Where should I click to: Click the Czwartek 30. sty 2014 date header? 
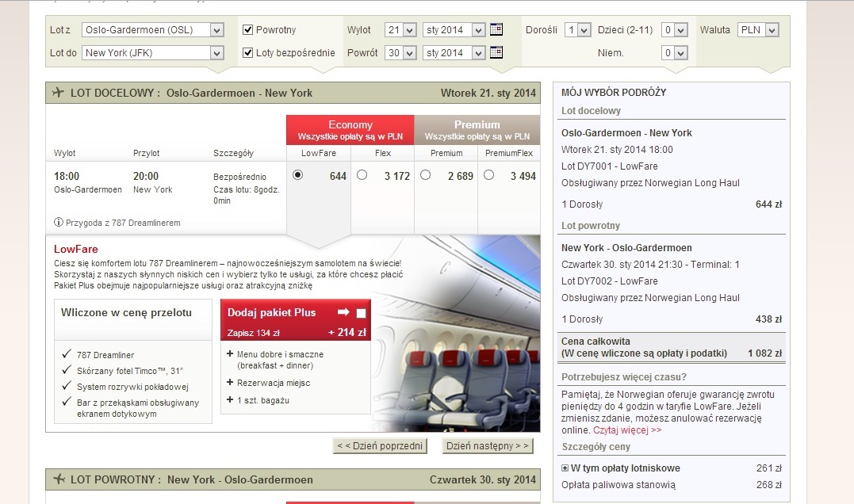click(x=483, y=479)
